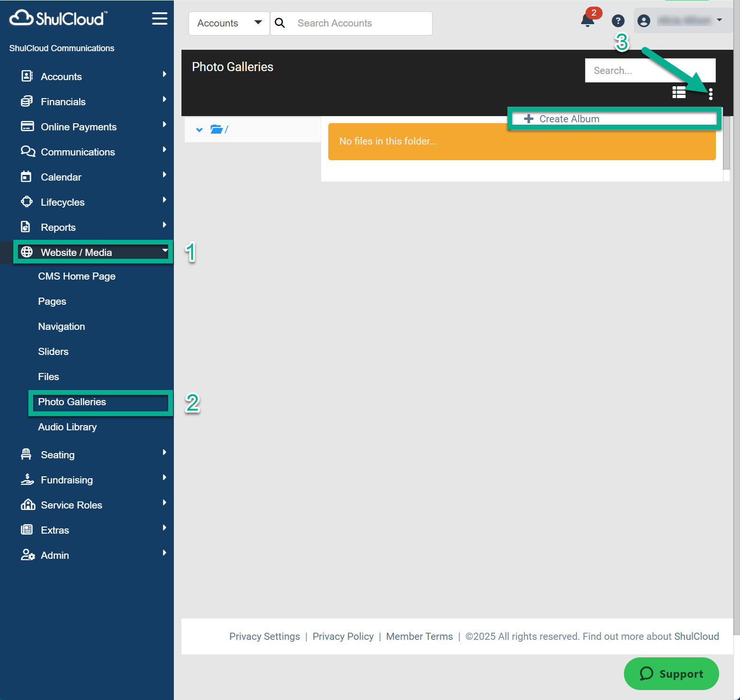This screenshot has width=740, height=700.
Task: Collapse the Website / Media menu
Action: pyautogui.click(x=93, y=252)
